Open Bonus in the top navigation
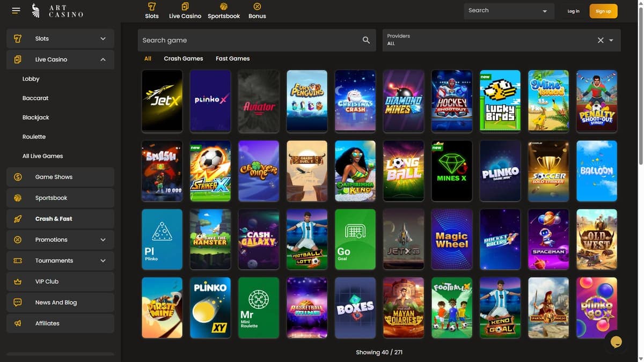The height and width of the screenshot is (362, 644). pos(257,11)
